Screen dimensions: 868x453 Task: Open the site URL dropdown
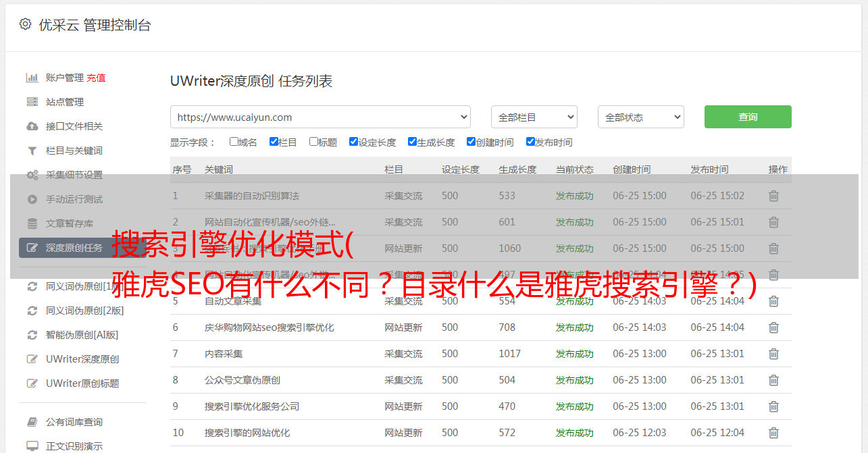(x=320, y=117)
